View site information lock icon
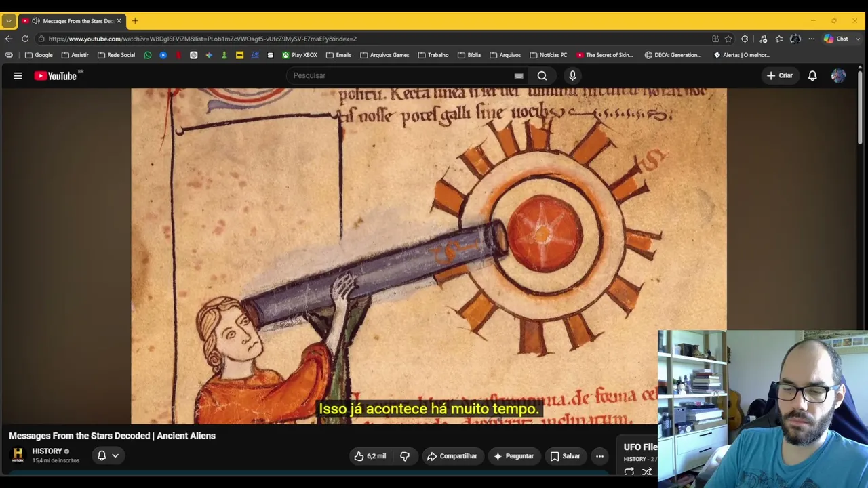The height and width of the screenshot is (488, 868). (41, 39)
